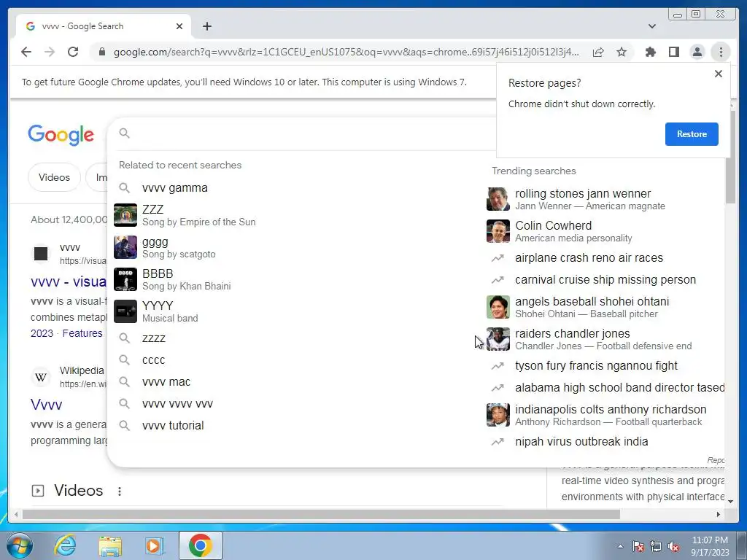View site information via padlock icon
This screenshot has height=560, width=747.
(x=101, y=52)
